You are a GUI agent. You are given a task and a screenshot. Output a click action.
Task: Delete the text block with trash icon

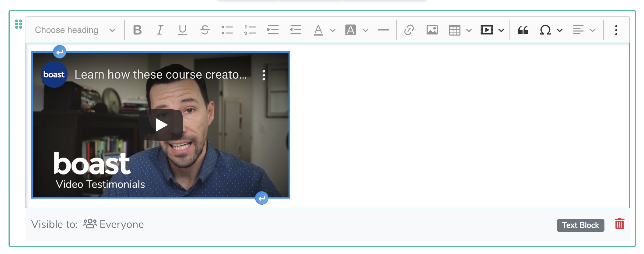tap(619, 224)
